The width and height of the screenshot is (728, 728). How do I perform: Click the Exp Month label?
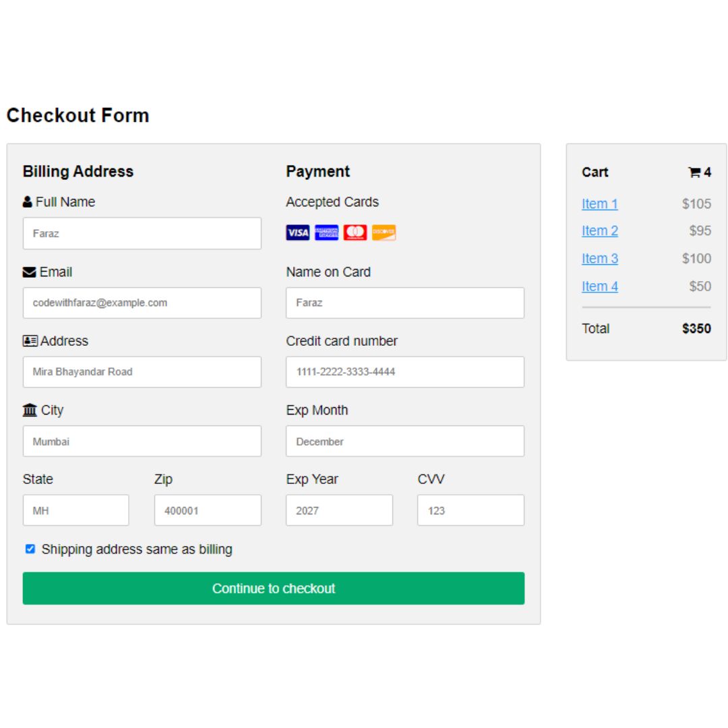coord(317,411)
